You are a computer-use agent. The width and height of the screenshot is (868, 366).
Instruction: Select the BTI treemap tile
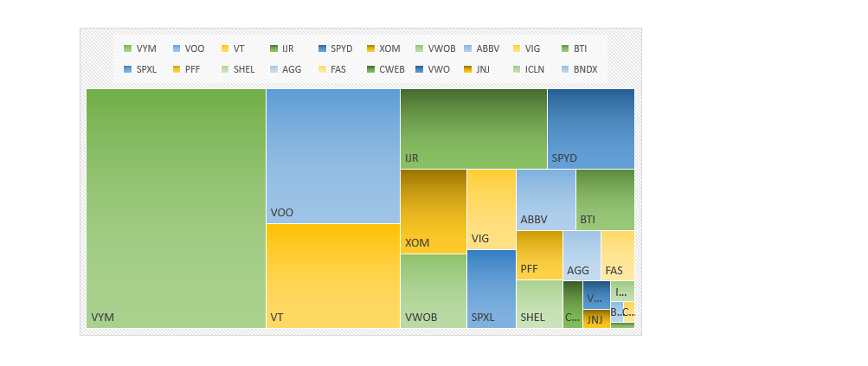(x=605, y=199)
